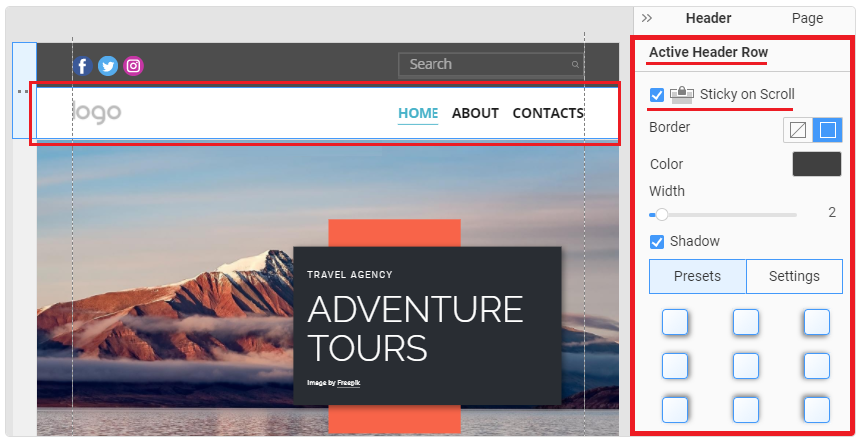868x447 pixels.
Task: Open the Twitter social icon
Action: point(108,67)
